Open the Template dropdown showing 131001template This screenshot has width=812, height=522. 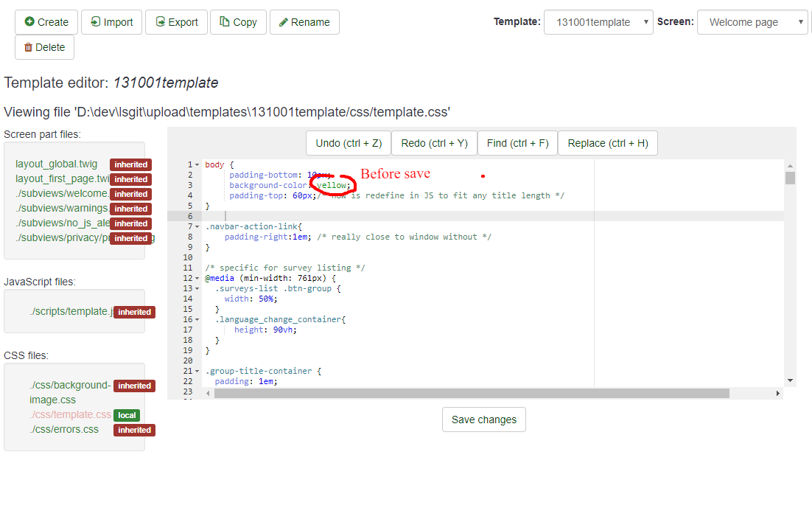click(598, 22)
